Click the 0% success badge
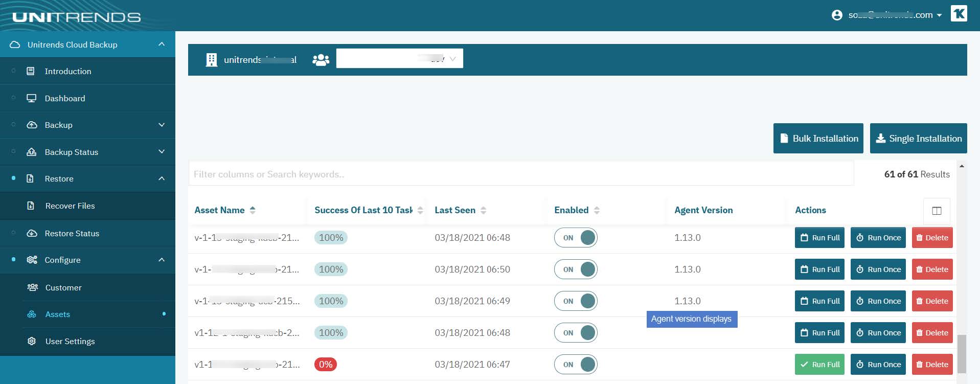Viewport: 980px width, 384px height. 326,365
